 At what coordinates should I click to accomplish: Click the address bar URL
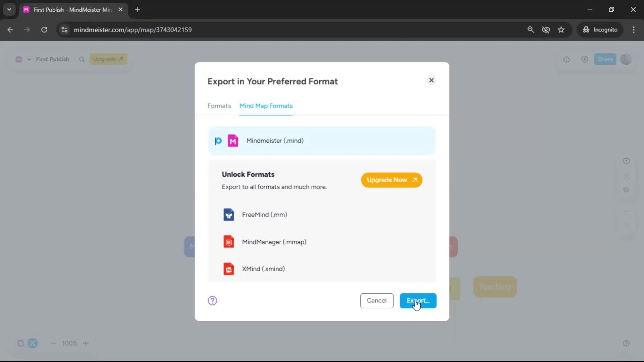pos(133,30)
